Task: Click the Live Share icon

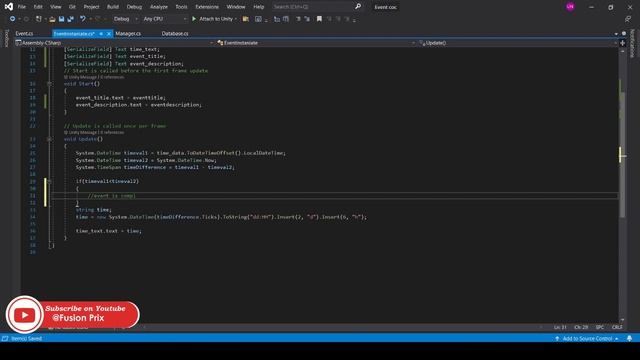Action: coord(628,19)
